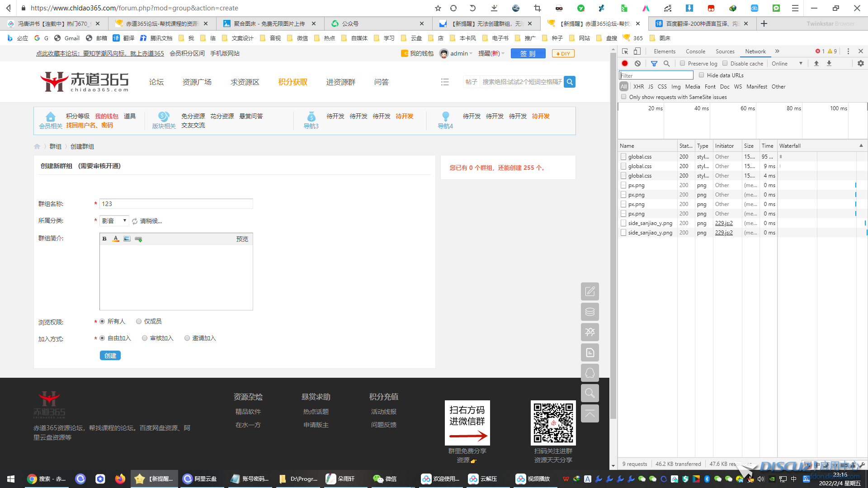Open the 论坛 navigation menu item
The height and width of the screenshot is (488, 868).
click(x=156, y=82)
